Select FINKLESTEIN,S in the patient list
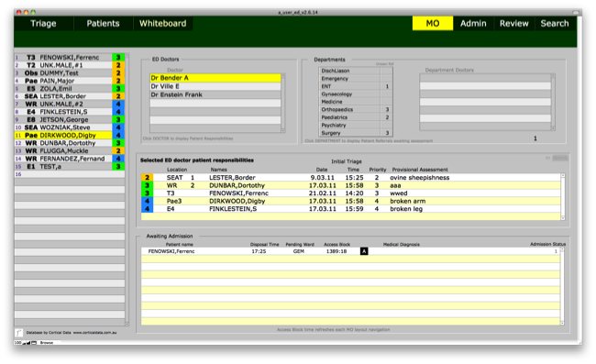Image resolution: width=596 pixels, height=364 pixels. [70, 112]
